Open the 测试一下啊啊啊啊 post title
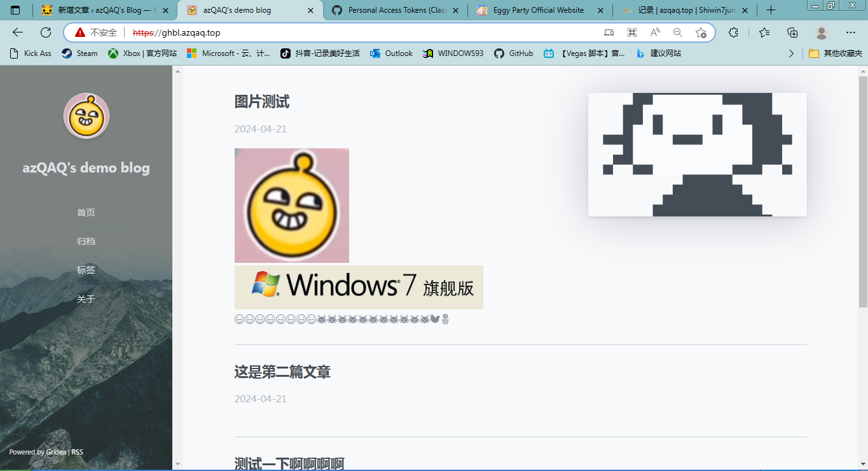The width and height of the screenshot is (868, 471). coord(289,464)
